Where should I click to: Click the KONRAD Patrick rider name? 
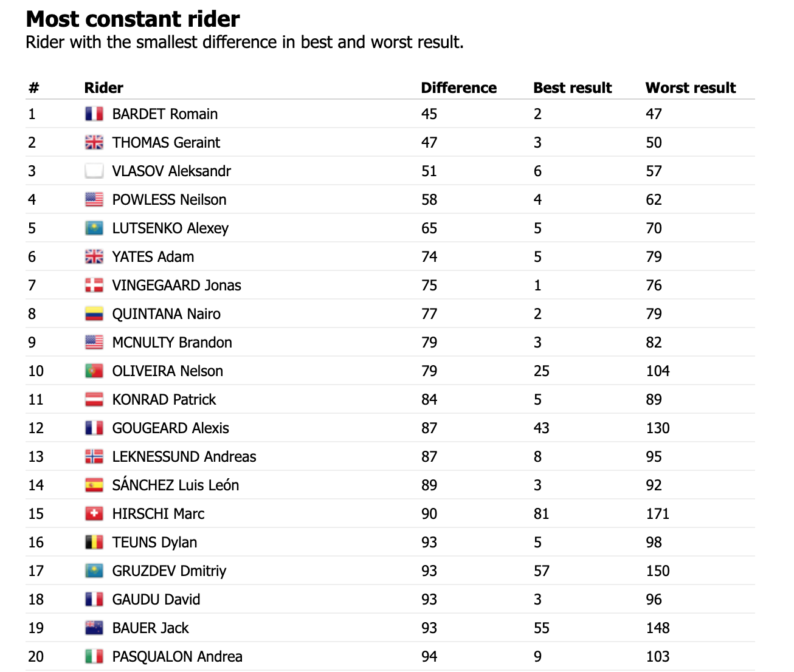(x=164, y=399)
